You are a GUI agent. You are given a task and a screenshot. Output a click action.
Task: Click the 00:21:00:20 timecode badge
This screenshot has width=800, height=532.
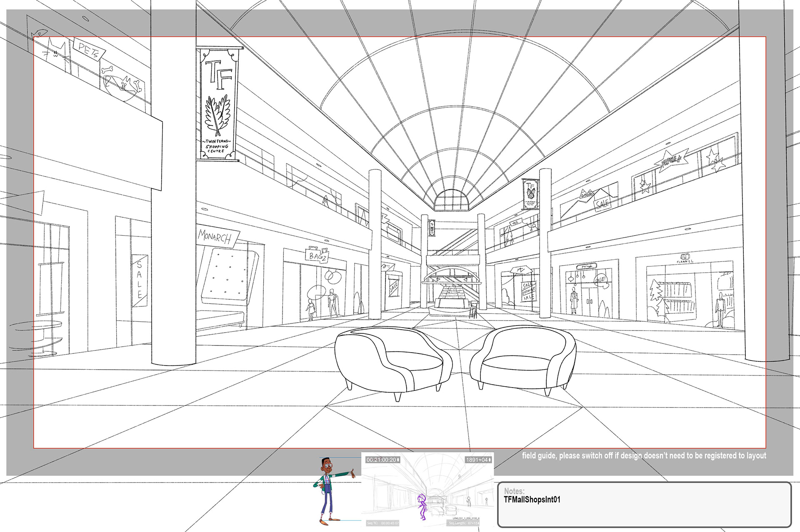(382, 460)
